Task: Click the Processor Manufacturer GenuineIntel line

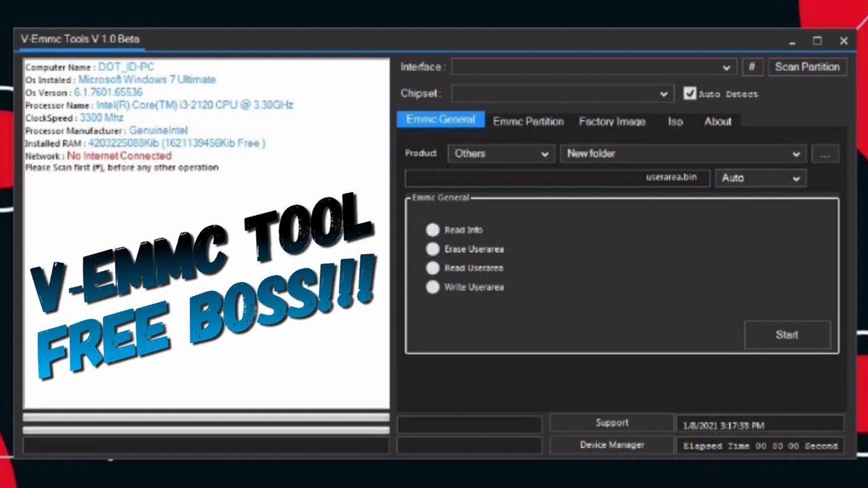Action: [106, 130]
